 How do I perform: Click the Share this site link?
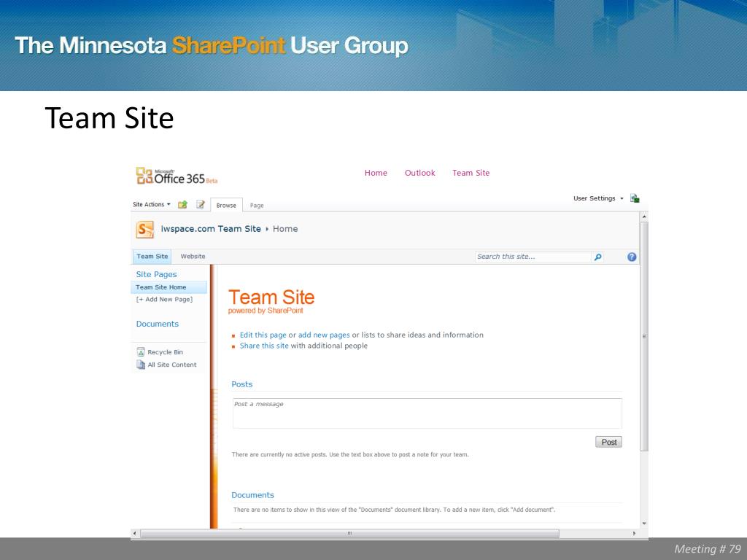264,346
